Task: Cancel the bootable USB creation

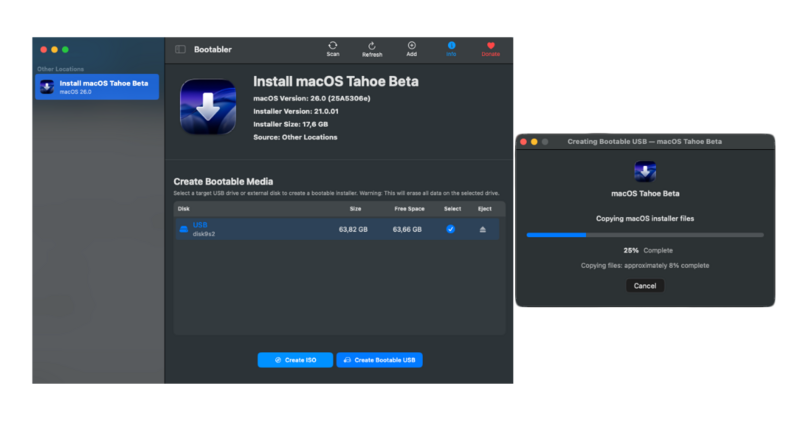Action: (645, 286)
